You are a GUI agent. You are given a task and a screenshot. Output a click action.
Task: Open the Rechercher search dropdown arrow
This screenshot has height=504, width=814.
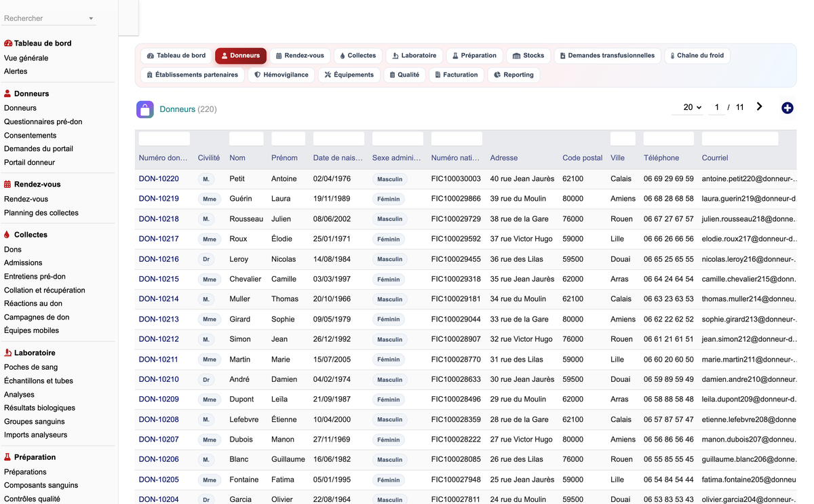click(x=91, y=19)
